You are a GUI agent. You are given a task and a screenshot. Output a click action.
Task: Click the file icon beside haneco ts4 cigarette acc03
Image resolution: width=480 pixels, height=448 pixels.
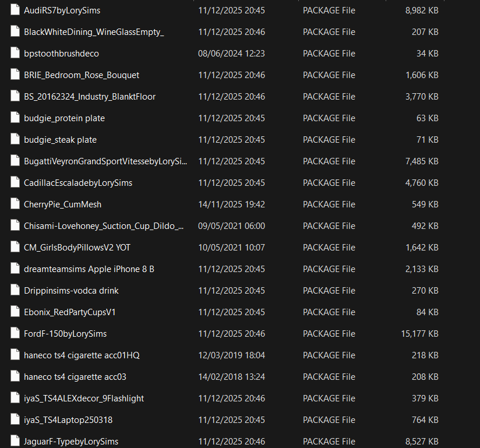(x=15, y=376)
